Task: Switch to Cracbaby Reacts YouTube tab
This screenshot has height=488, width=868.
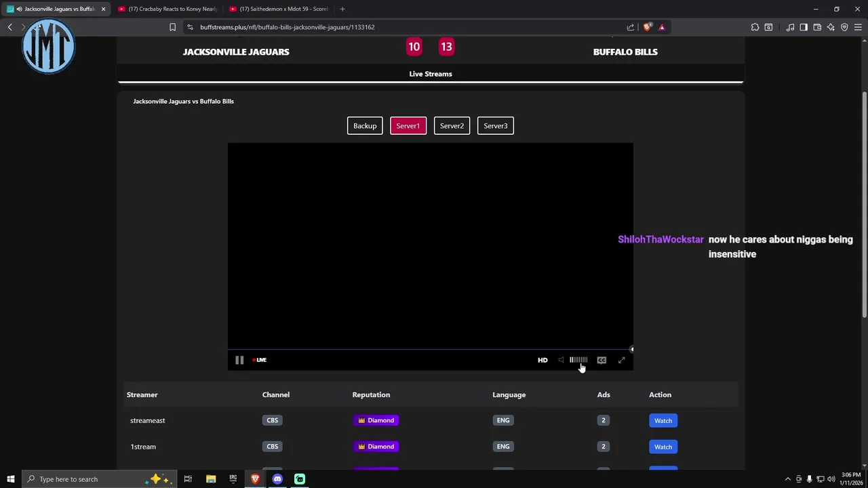Action: click(167, 9)
